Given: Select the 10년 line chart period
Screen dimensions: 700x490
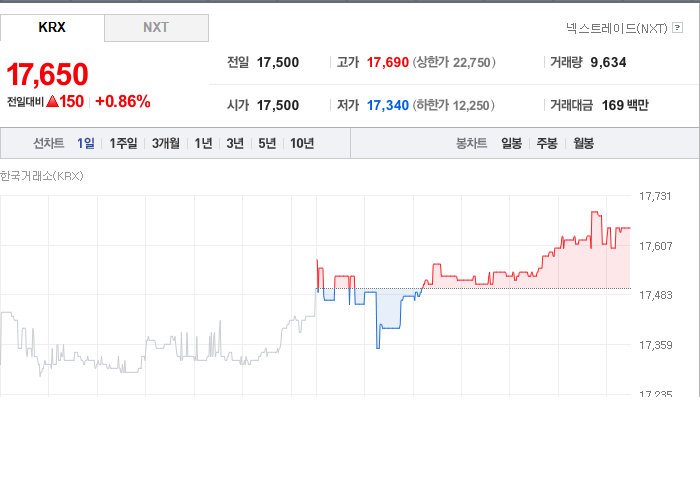Looking at the screenshot, I should coord(302,143).
